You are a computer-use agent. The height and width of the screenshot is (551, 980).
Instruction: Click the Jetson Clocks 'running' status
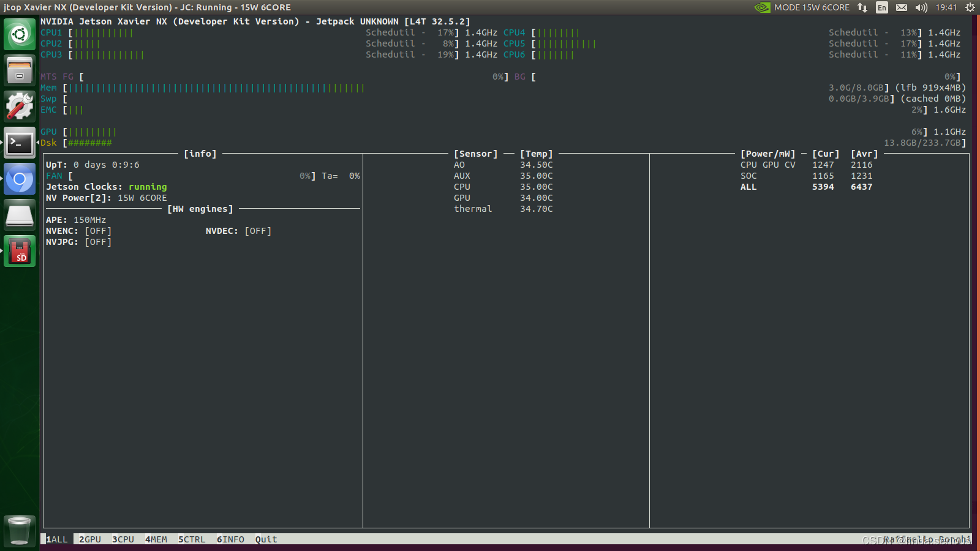148,187
